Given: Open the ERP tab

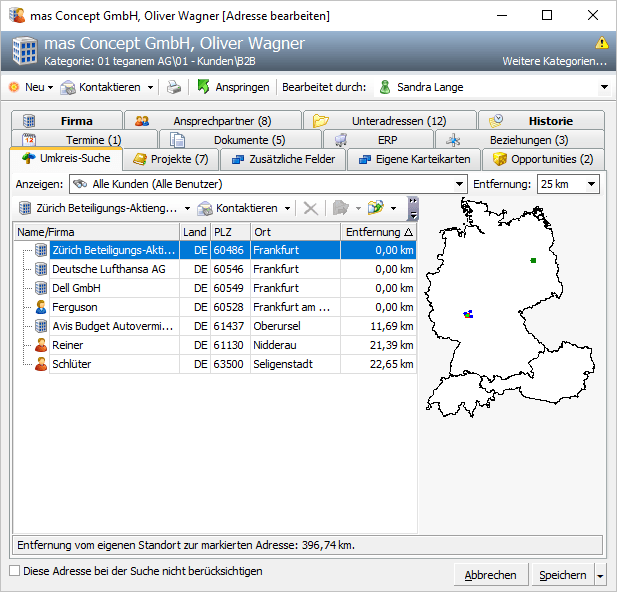Looking at the screenshot, I should [x=378, y=140].
